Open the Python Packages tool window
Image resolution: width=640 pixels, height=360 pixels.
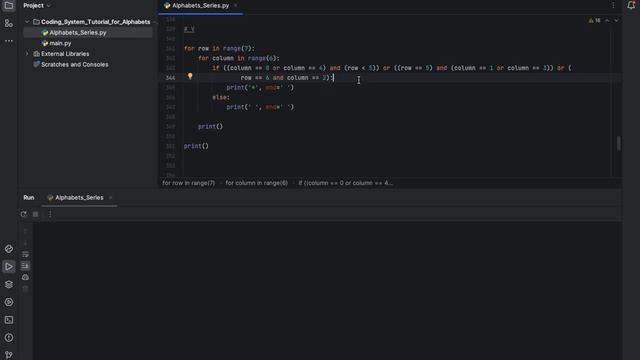click(x=9, y=249)
